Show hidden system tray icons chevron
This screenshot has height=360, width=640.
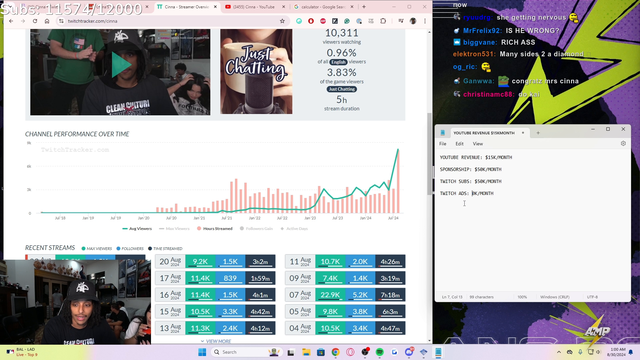click(558, 352)
